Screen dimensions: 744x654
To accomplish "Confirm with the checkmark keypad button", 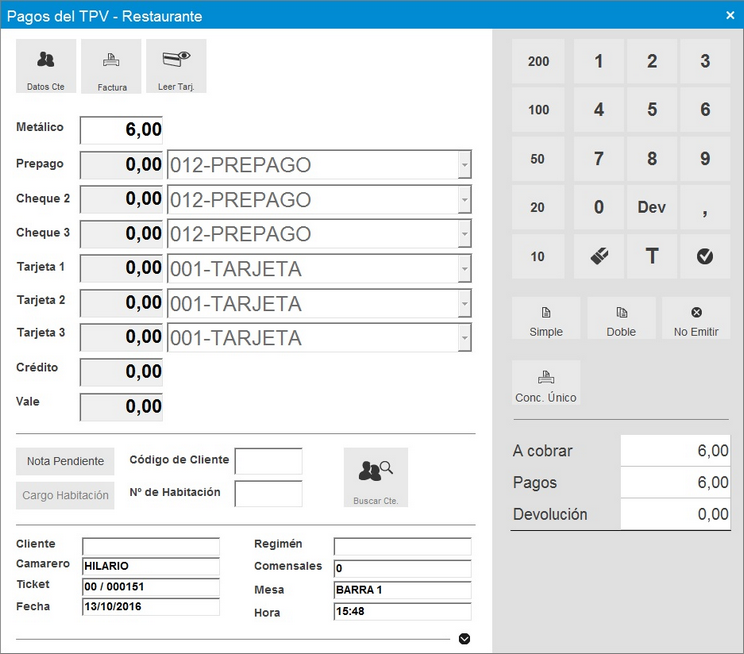I will [x=705, y=256].
